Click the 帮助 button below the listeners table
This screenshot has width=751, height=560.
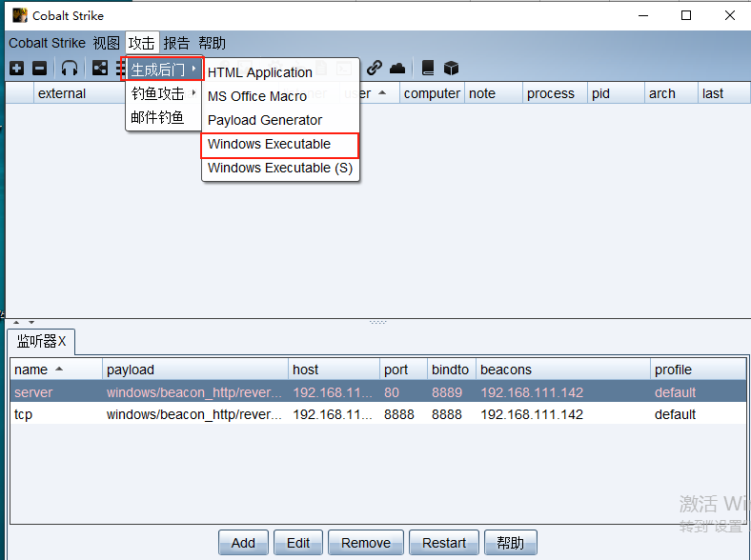511,543
